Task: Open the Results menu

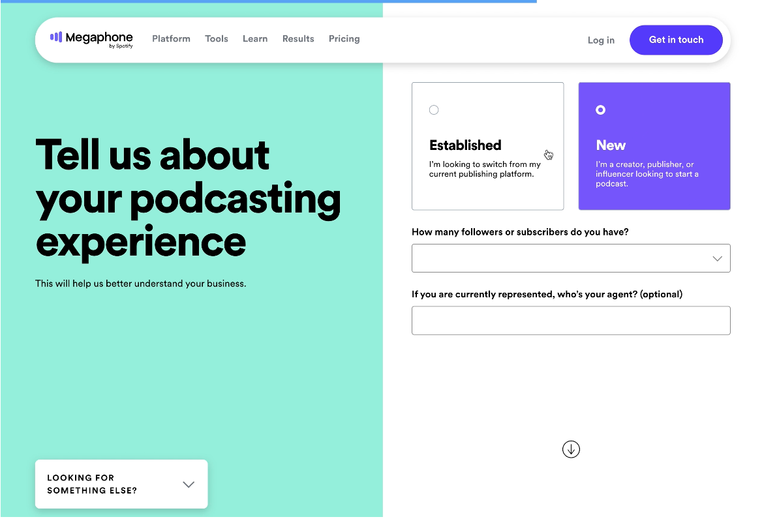Action: click(x=298, y=39)
